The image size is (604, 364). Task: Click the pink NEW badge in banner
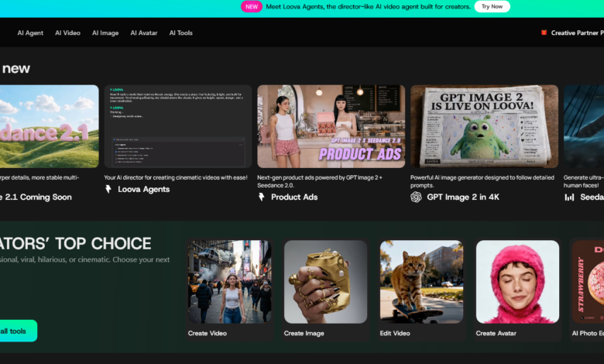[x=252, y=6]
